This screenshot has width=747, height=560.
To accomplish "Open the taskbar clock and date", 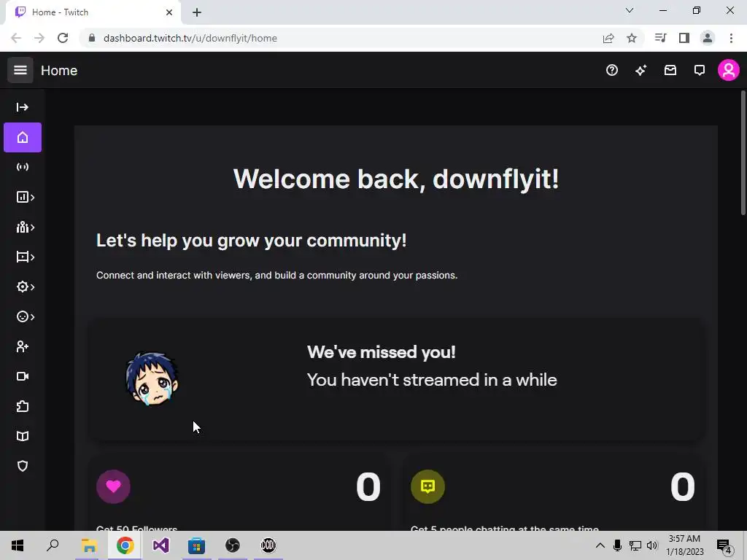I will pyautogui.click(x=684, y=545).
